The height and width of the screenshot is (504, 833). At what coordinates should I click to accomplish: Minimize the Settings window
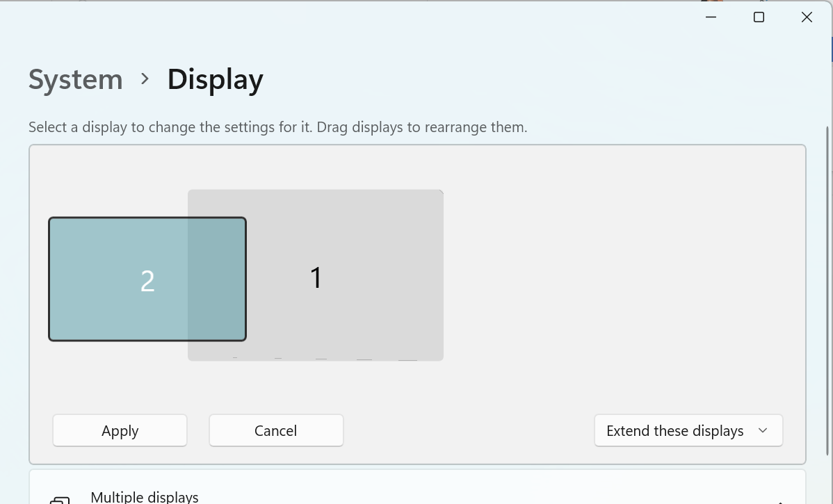(711, 17)
